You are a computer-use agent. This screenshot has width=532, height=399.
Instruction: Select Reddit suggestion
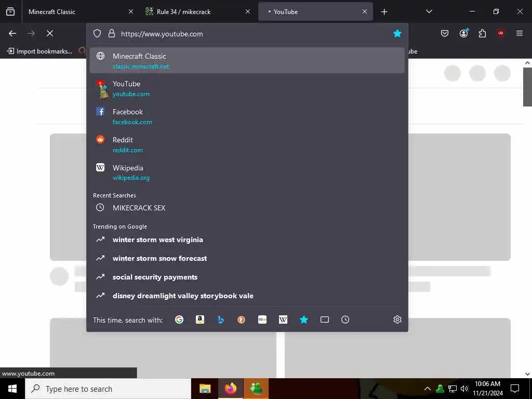247,144
